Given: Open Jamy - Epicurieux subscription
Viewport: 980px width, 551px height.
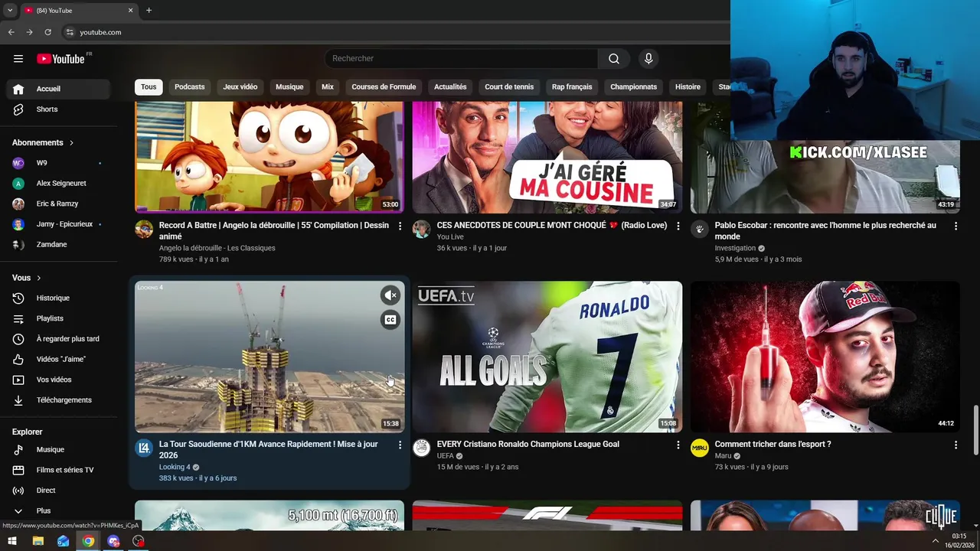Looking at the screenshot, I should [58, 224].
